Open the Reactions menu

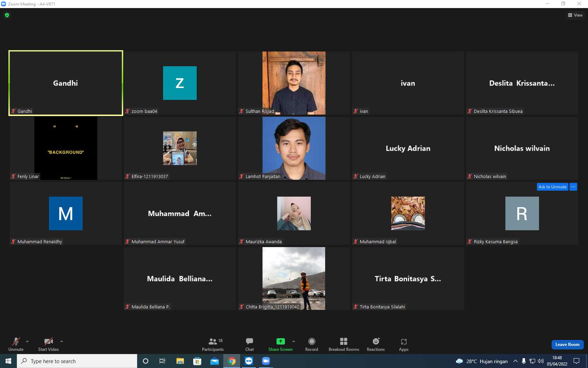[x=376, y=345]
